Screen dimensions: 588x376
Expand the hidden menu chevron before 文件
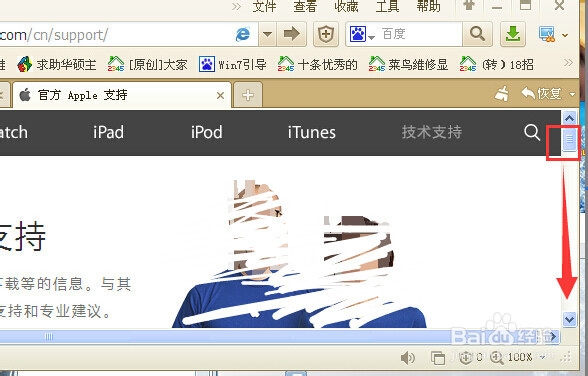click(x=236, y=6)
